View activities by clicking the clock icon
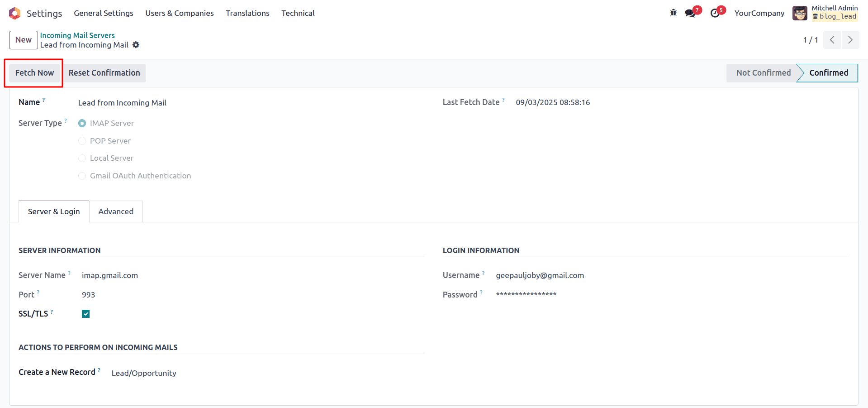 coord(715,13)
